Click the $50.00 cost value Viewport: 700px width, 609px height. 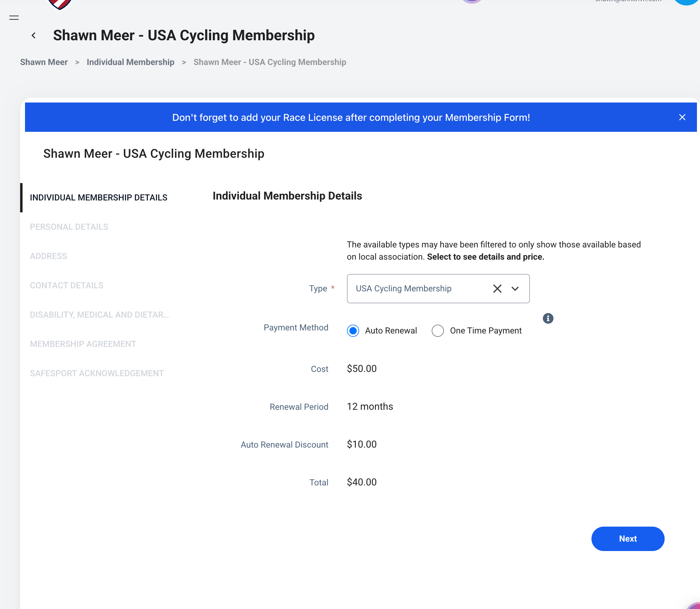coord(362,369)
